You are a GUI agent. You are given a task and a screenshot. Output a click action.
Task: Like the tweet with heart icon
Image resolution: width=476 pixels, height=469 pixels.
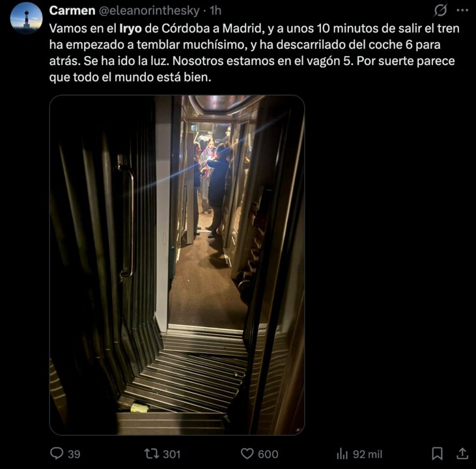click(247, 454)
